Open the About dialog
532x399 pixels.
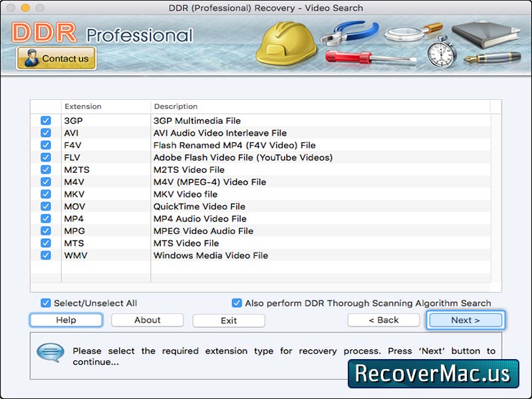[x=147, y=320]
